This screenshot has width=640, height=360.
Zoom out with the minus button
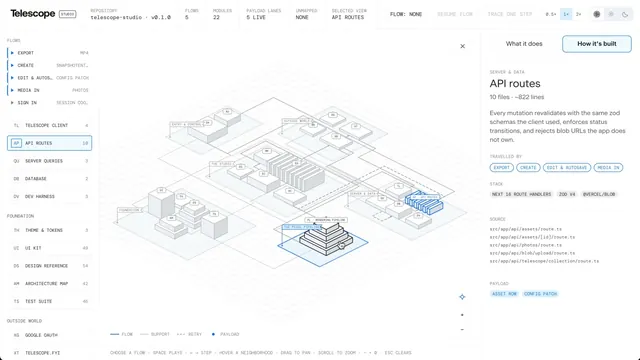[462, 329]
